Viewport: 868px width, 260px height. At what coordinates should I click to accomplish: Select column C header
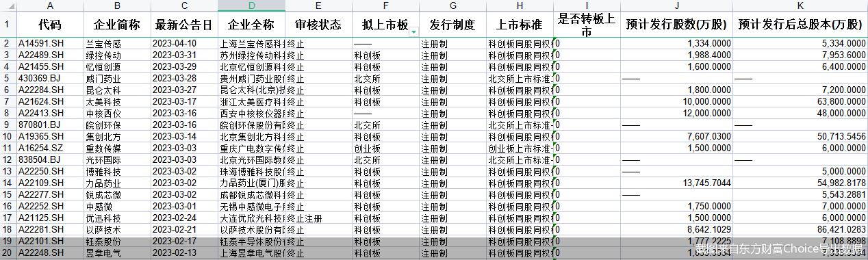tap(184, 5)
